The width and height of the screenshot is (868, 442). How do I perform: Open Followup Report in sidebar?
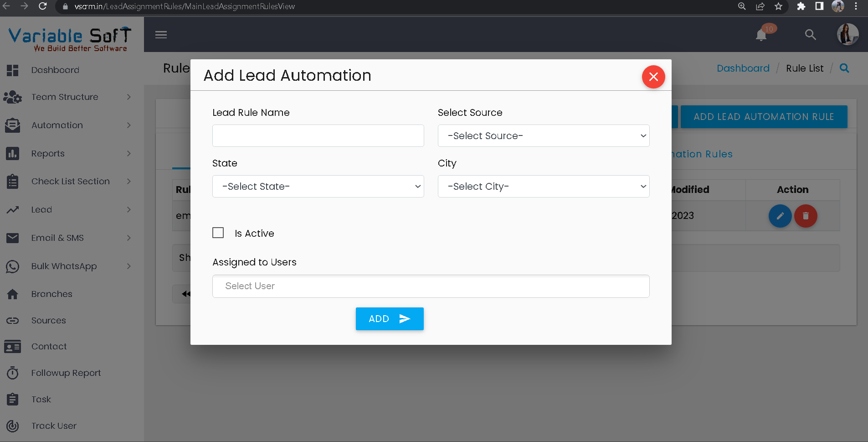click(x=66, y=373)
